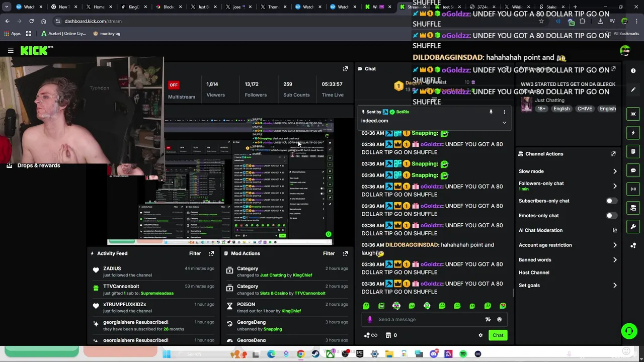This screenshot has height=362, width=644.
Task: Click the Just Chatting category thumbnail
Action: pos(526,104)
